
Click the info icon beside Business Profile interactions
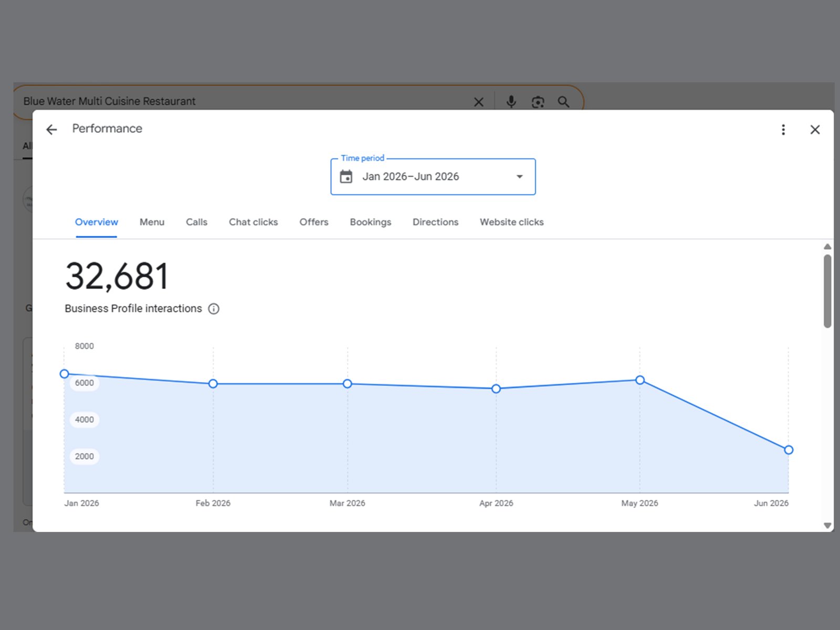pos(214,309)
